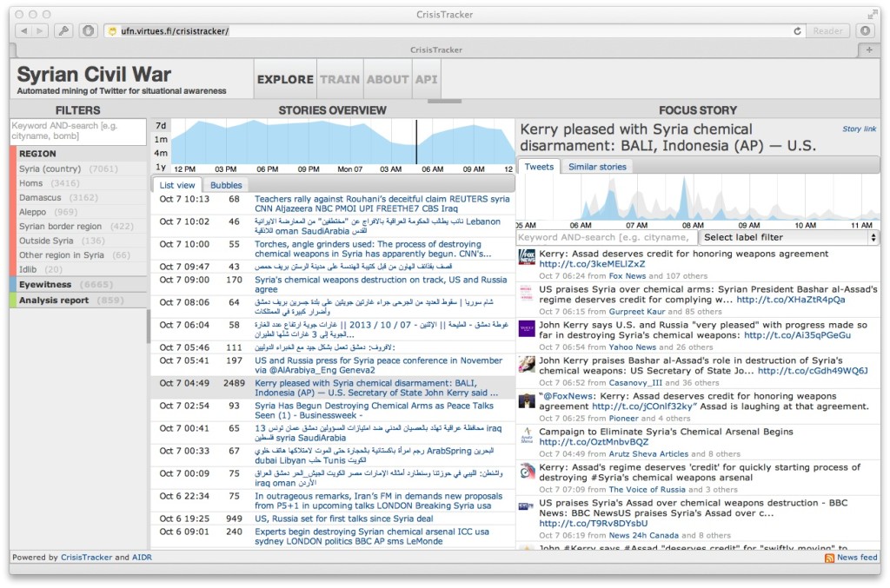Screen dimensions: 890x588
Task: Click the reload icon in address bar
Action: [797, 31]
